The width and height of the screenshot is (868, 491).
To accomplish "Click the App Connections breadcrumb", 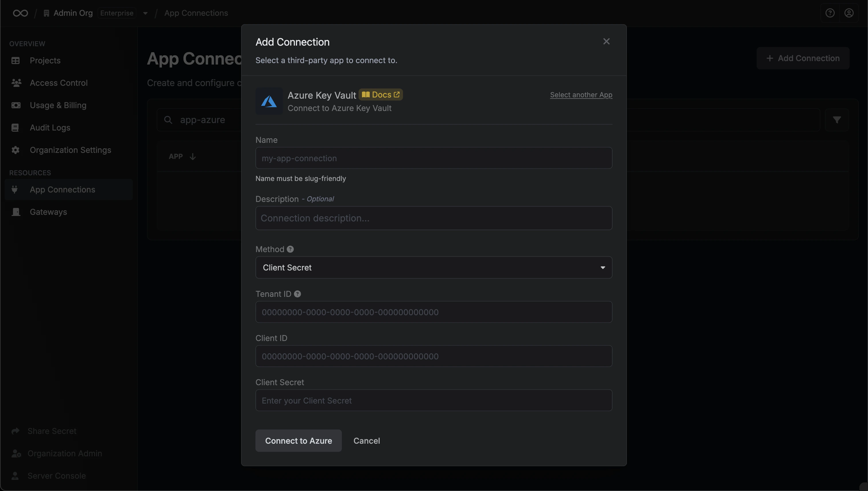I will click(x=196, y=13).
